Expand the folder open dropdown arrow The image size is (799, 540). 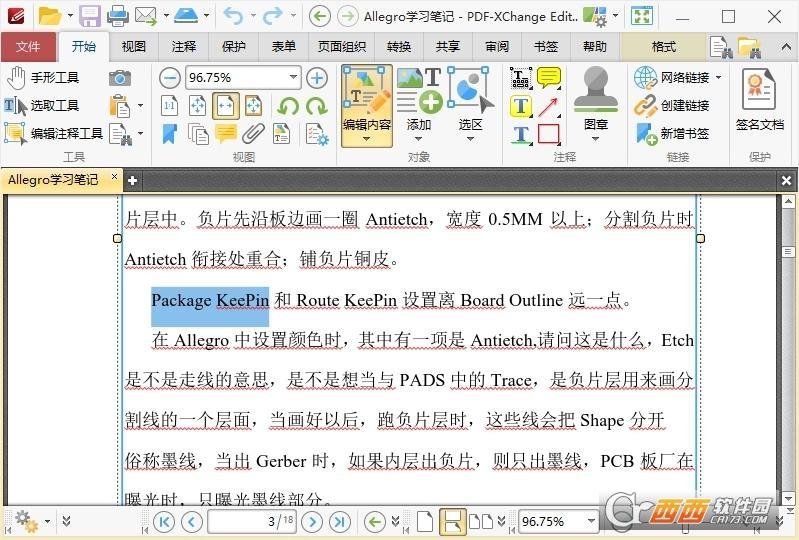pos(70,16)
